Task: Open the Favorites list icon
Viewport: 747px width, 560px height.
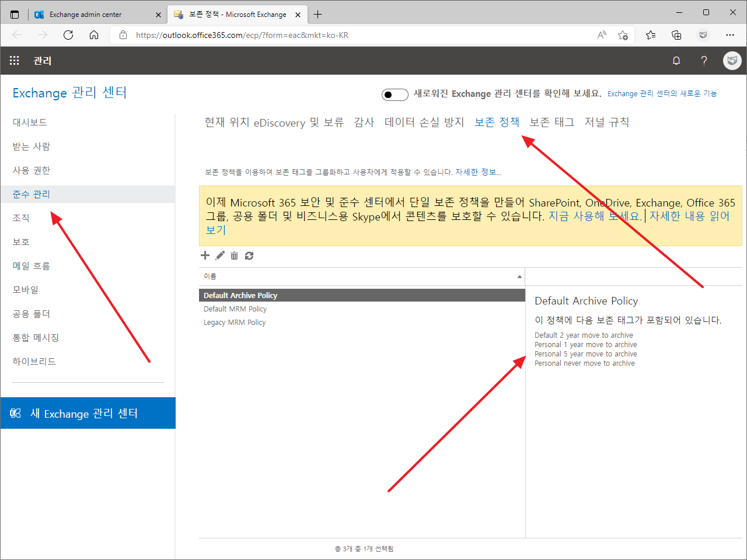Action: 651,35
